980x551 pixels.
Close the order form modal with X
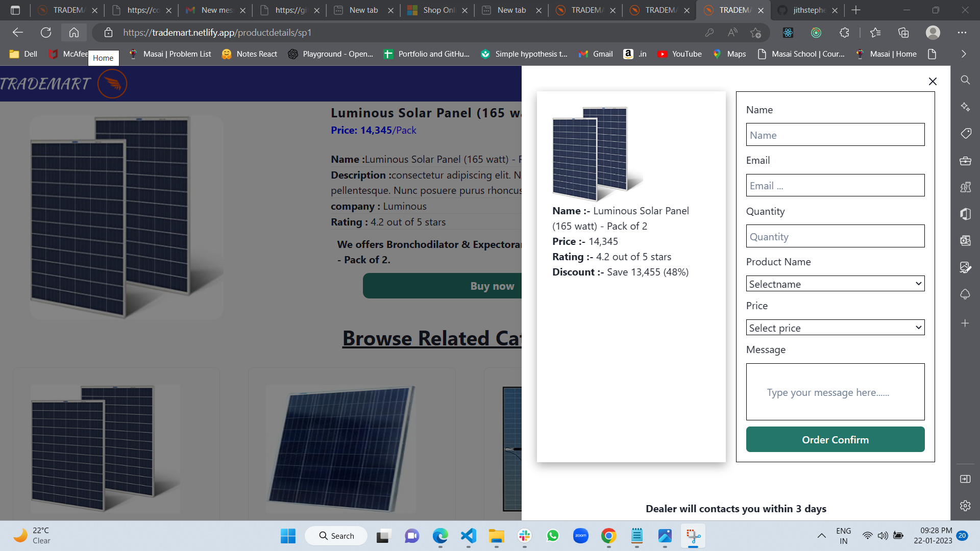point(933,82)
